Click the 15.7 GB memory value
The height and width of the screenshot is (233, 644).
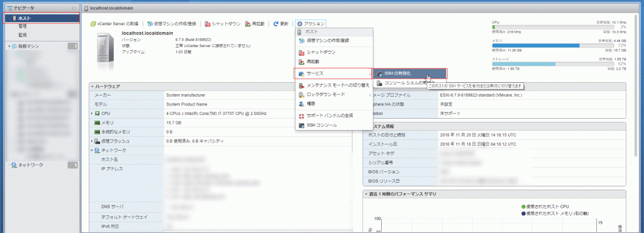[174, 122]
